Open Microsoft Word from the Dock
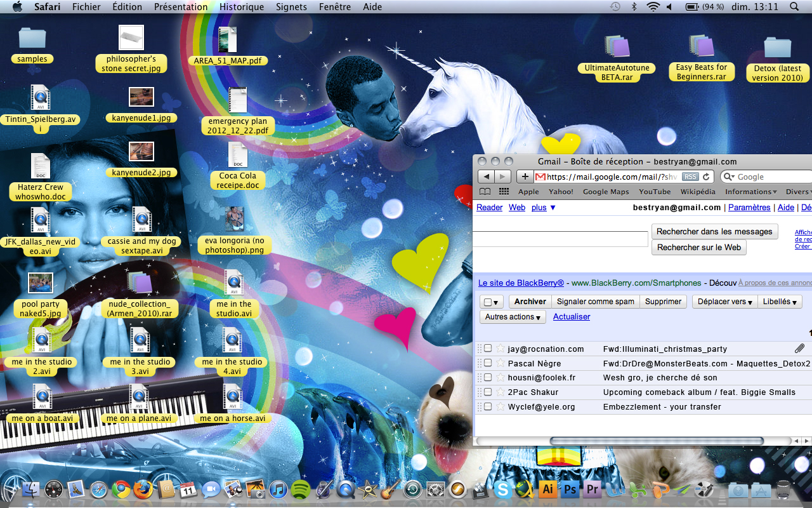 (615, 490)
